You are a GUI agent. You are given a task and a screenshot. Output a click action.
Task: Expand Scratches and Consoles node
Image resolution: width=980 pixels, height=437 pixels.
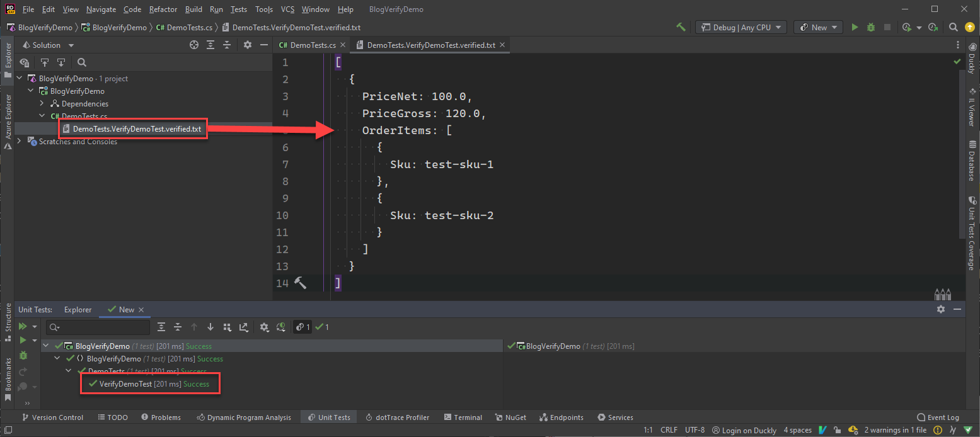(x=20, y=142)
